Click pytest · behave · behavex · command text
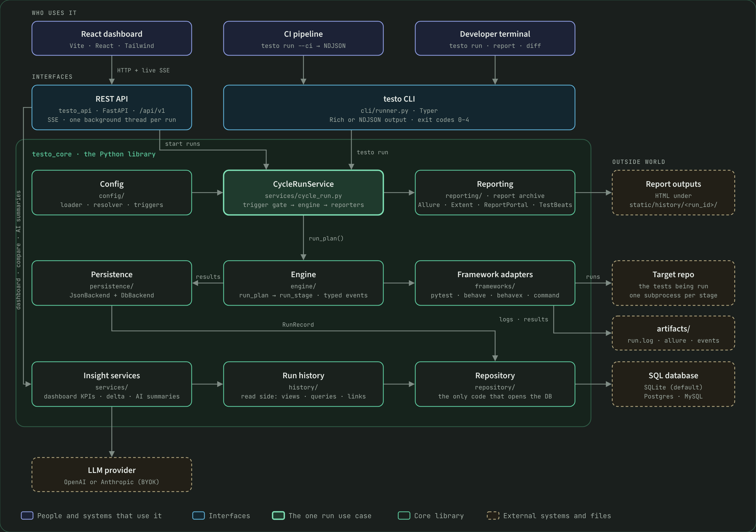This screenshot has height=532, width=756. pos(495,296)
